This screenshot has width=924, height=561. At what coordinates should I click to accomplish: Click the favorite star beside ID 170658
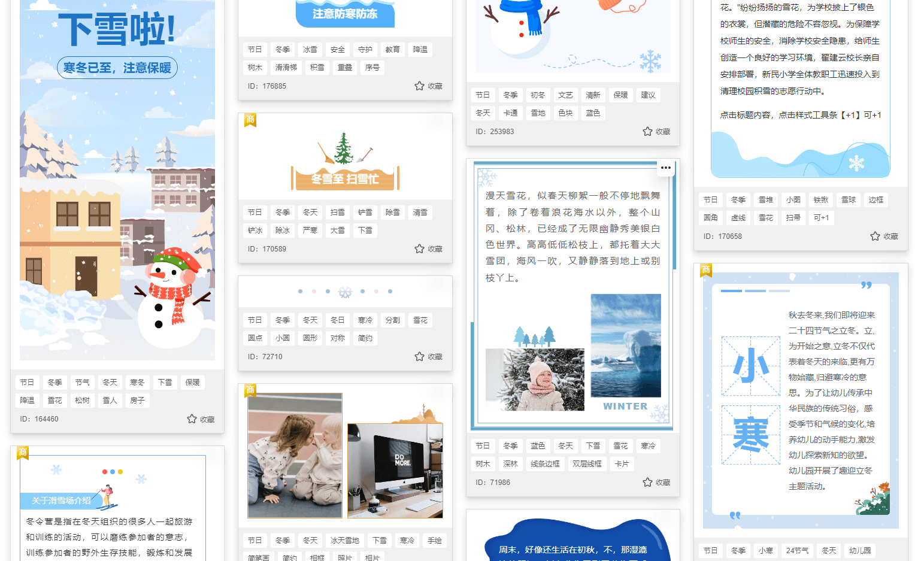pos(874,236)
